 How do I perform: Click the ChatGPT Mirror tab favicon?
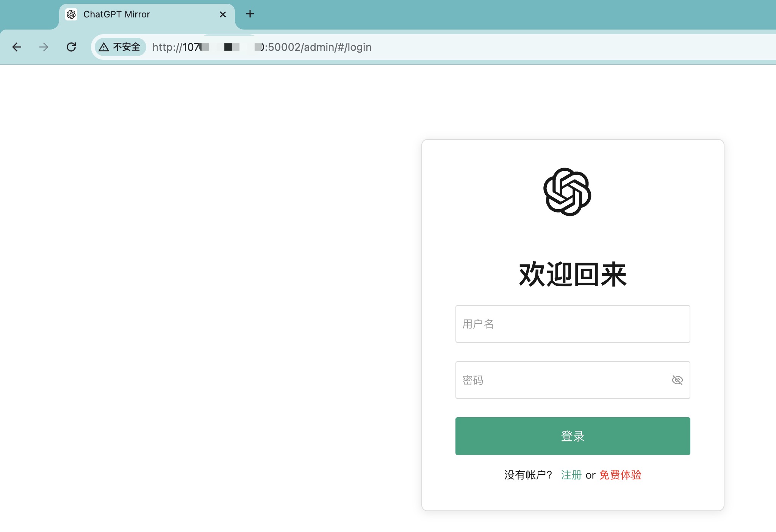point(71,14)
